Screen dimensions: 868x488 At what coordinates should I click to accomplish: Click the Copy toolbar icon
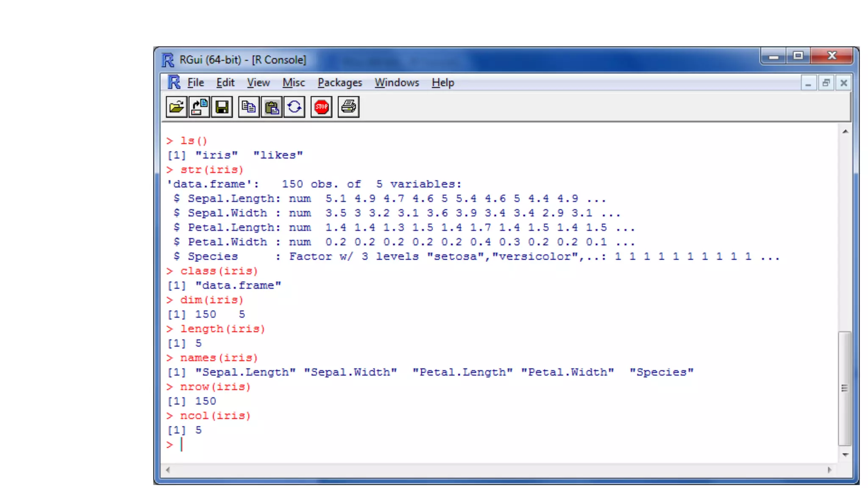249,107
